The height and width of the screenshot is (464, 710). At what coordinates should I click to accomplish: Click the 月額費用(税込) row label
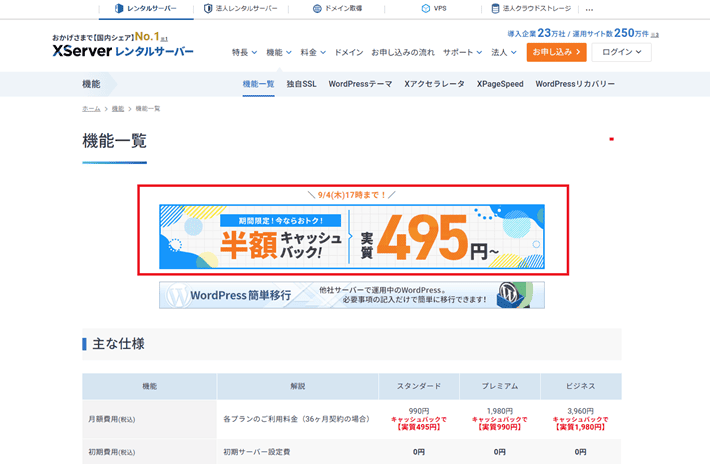111,419
